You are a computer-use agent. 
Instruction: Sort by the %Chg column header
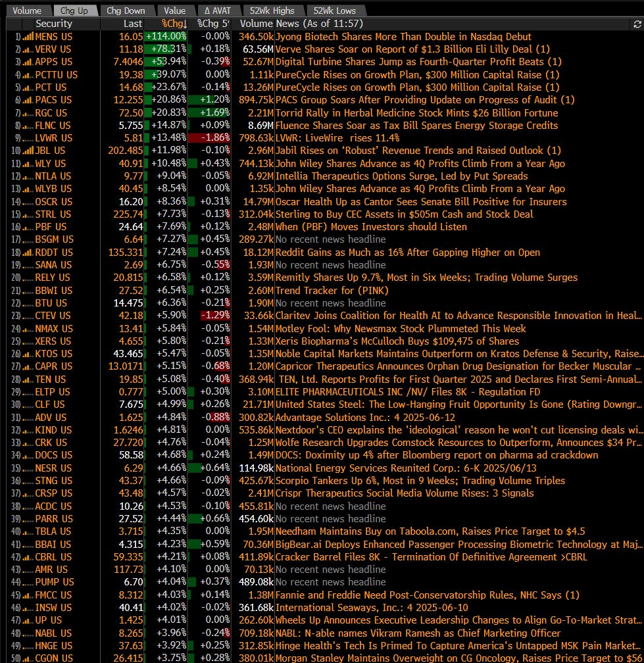tap(174, 24)
